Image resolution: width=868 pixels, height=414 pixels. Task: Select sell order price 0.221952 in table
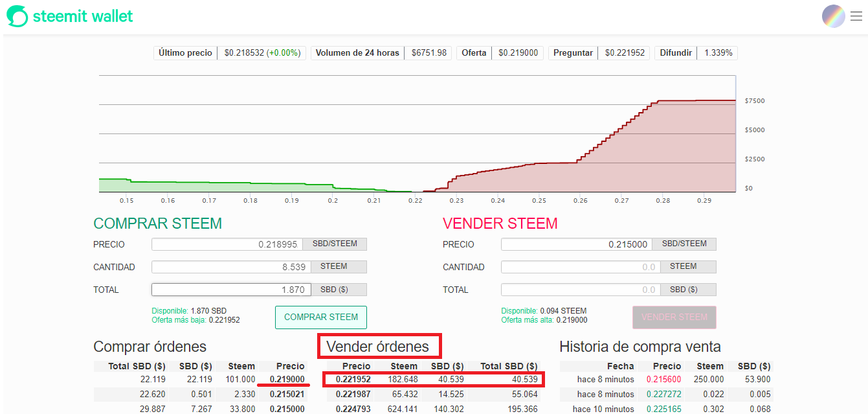tap(353, 379)
